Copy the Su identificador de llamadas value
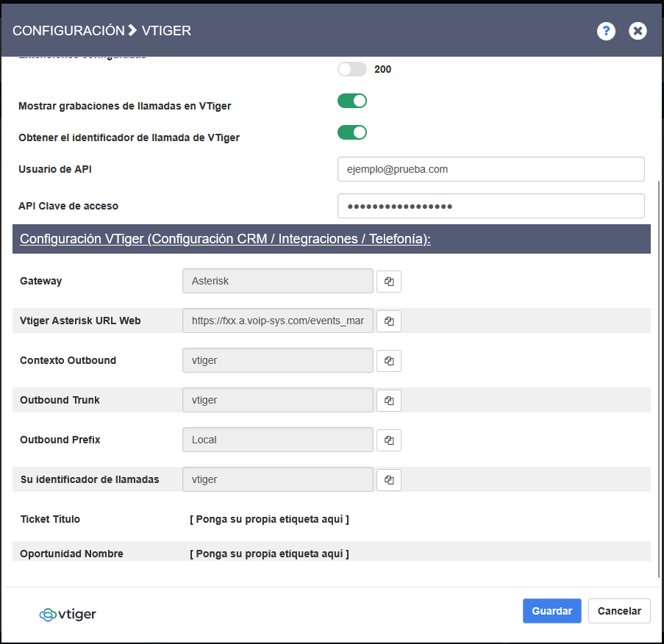Viewport: 664px width, 644px height. click(x=389, y=480)
